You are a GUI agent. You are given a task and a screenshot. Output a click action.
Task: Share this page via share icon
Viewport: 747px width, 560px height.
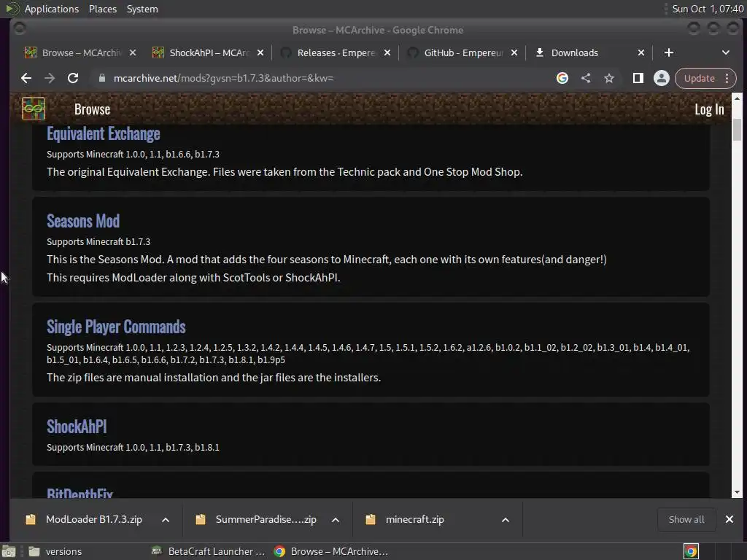click(586, 78)
